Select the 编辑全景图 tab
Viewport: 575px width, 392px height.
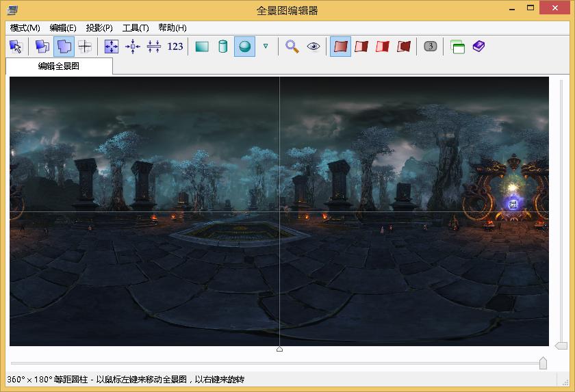[59, 66]
